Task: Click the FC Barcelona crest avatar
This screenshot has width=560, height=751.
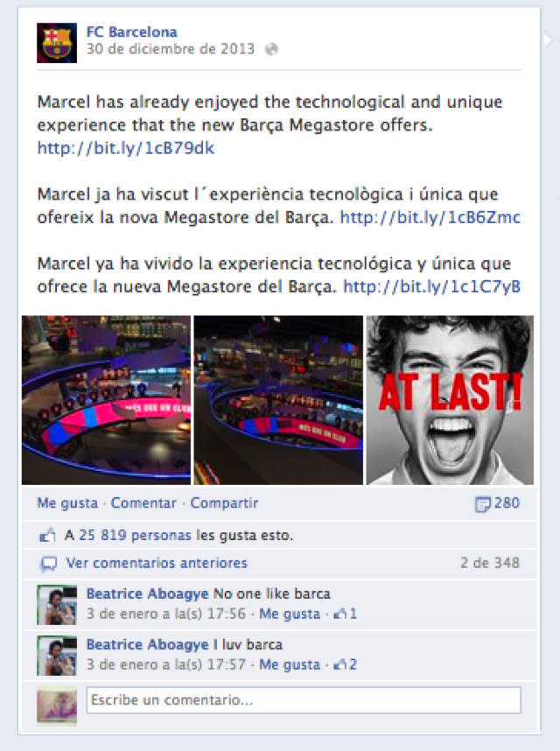Action: [x=57, y=43]
